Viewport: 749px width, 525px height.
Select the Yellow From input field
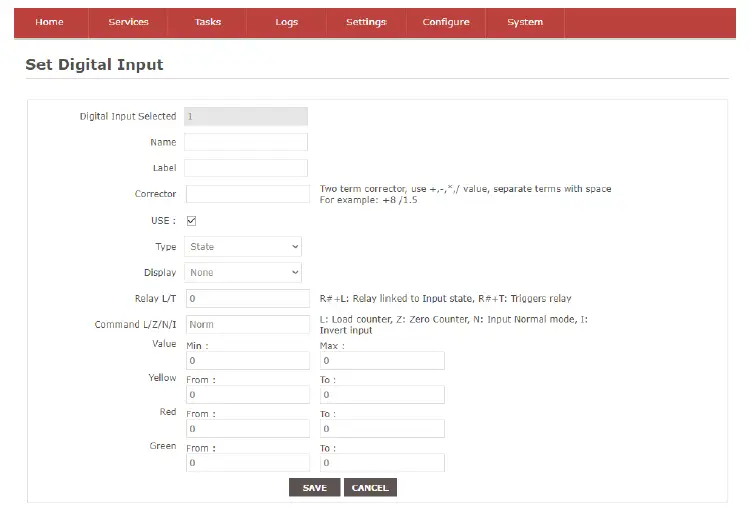247,395
